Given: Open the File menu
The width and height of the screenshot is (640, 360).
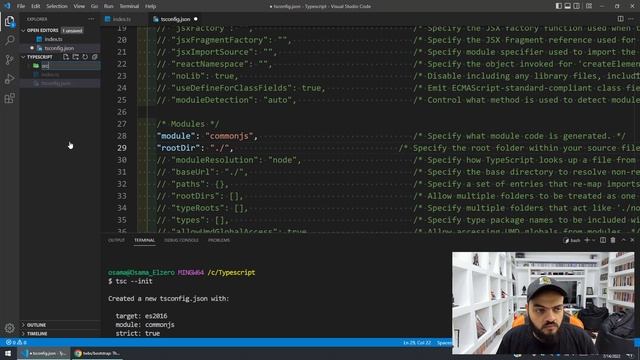Looking at the screenshot, I should pyautogui.click(x=21, y=6).
